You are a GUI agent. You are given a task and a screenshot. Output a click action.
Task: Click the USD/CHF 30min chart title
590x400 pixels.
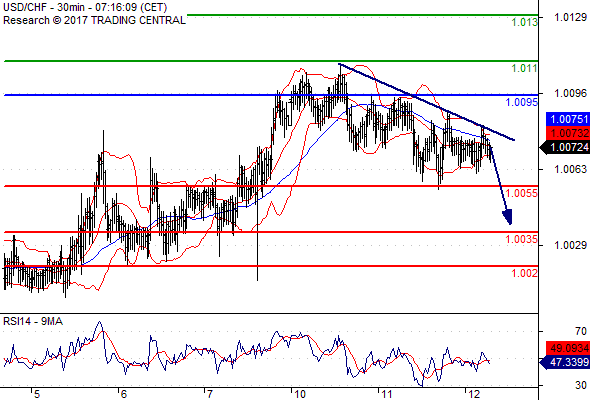pos(85,7)
